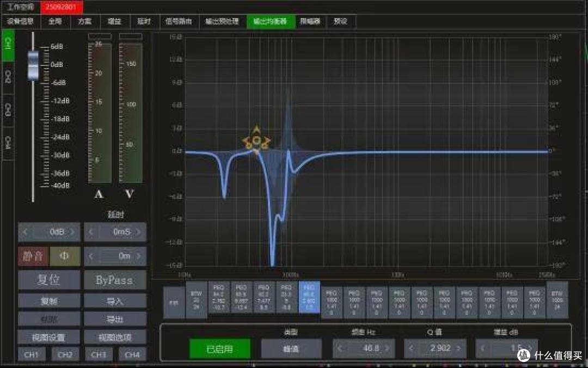Switch to the 方案 tab

tap(85, 21)
